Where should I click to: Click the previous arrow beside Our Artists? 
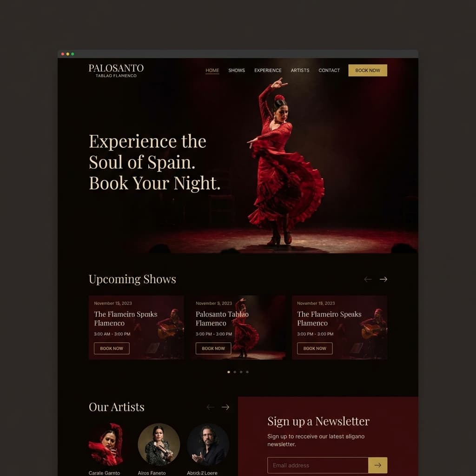click(x=211, y=407)
